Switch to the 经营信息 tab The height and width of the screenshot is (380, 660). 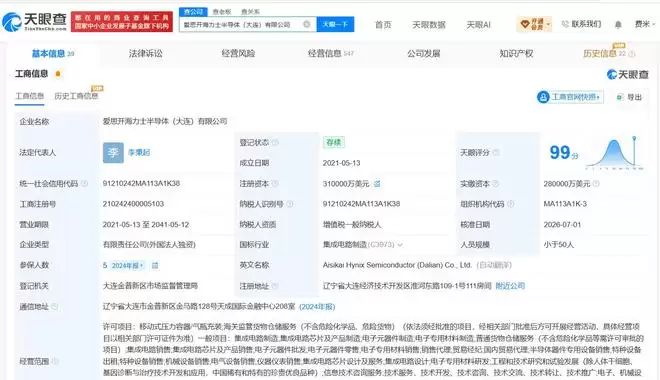click(x=331, y=53)
